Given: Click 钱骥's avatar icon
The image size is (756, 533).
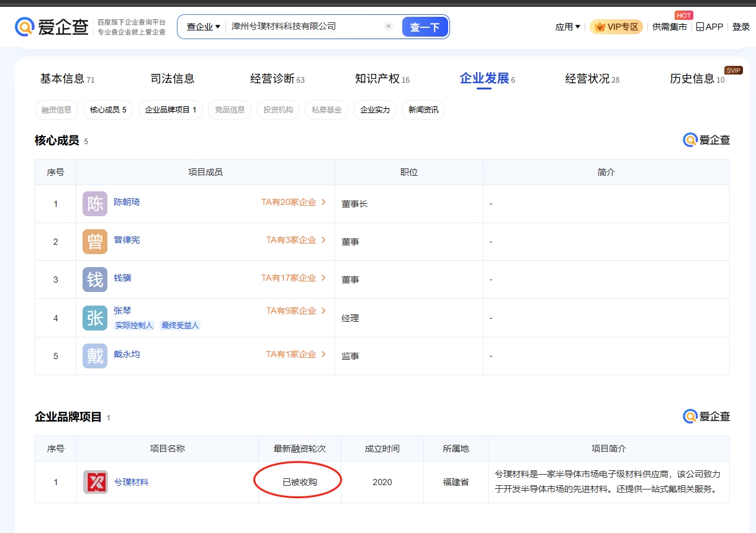Looking at the screenshot, I should (x=95, y=280).
